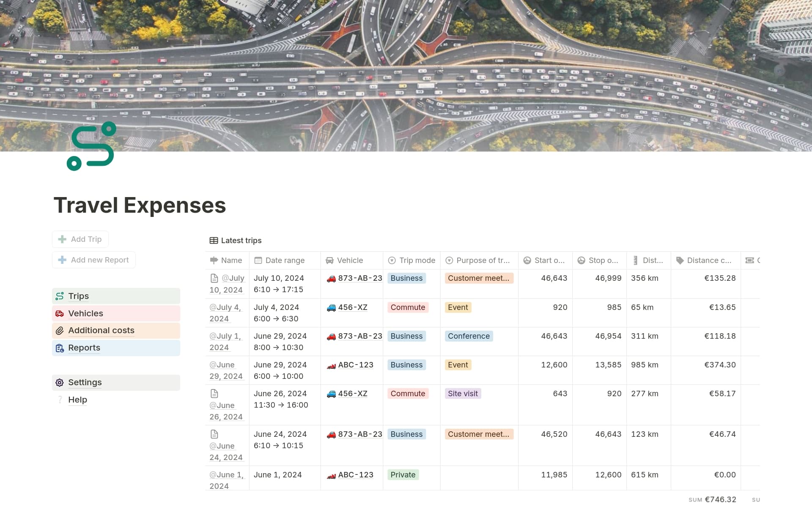Click the Settings gear icon
The height and width of the screenshot is (507, 812).
pos(60,382)
